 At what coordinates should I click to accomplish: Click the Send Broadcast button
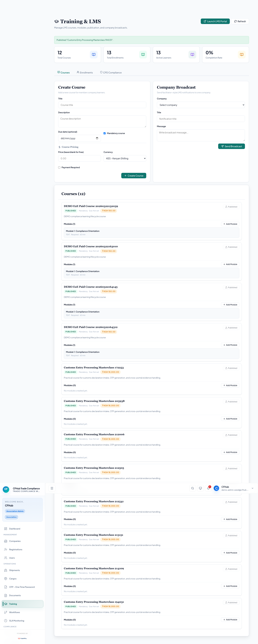pyautogui.click(x=231, y=146)
